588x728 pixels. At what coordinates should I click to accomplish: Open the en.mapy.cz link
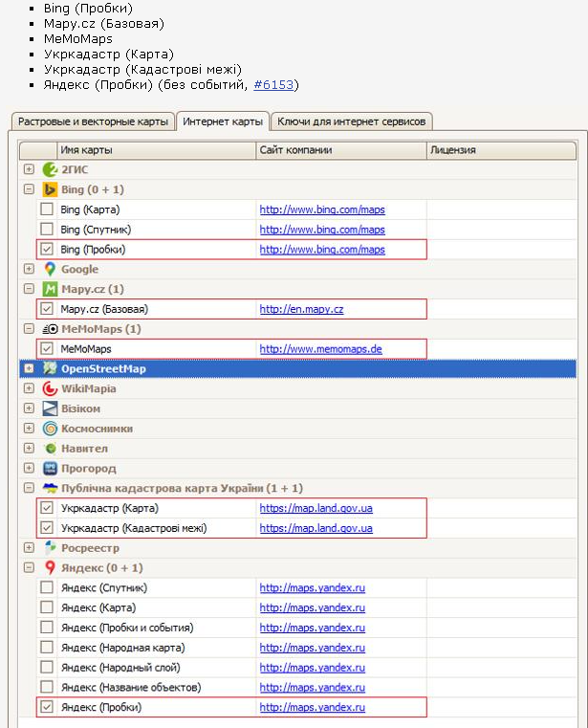[302, 309]
